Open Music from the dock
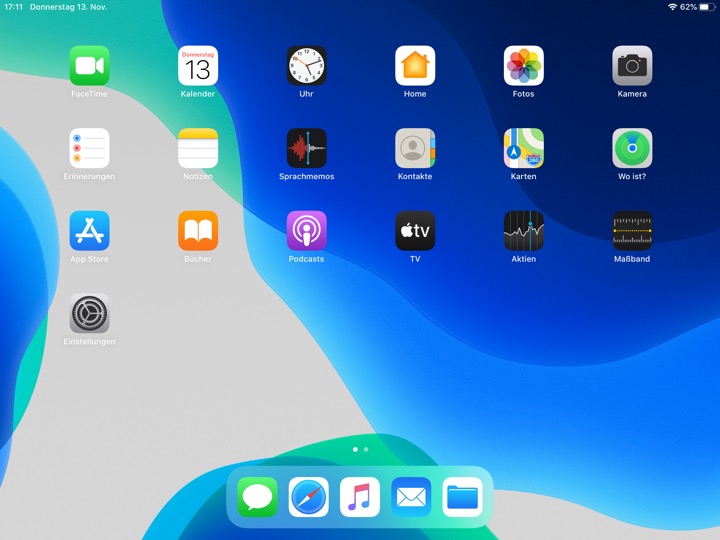Screen dimensions: 720x540 [x=360, y=497]
